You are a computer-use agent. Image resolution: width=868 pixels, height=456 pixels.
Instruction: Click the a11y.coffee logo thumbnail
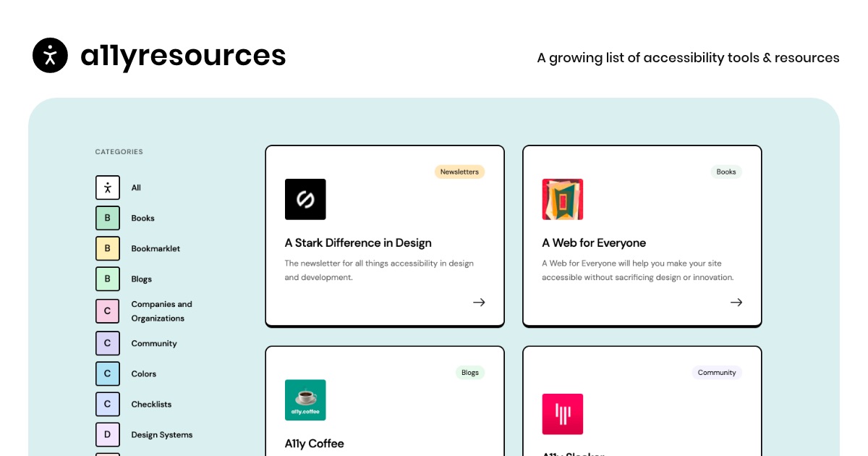tap(305, 400)
